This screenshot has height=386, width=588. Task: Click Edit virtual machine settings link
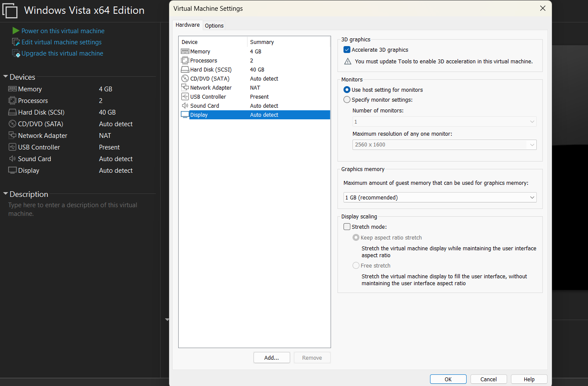pos(62,42)
